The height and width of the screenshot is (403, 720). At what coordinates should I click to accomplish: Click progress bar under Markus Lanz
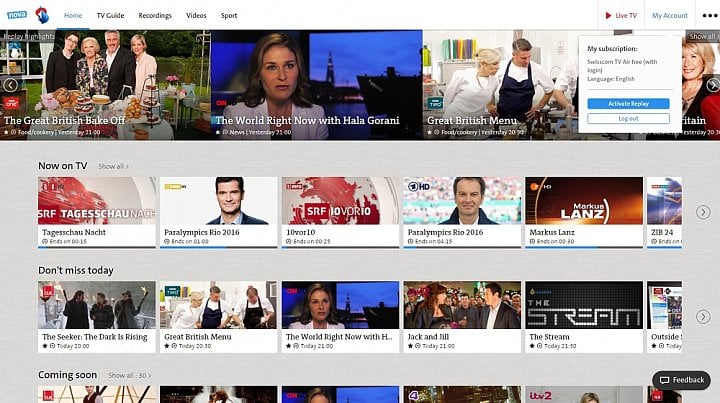(x=584, y=247)
